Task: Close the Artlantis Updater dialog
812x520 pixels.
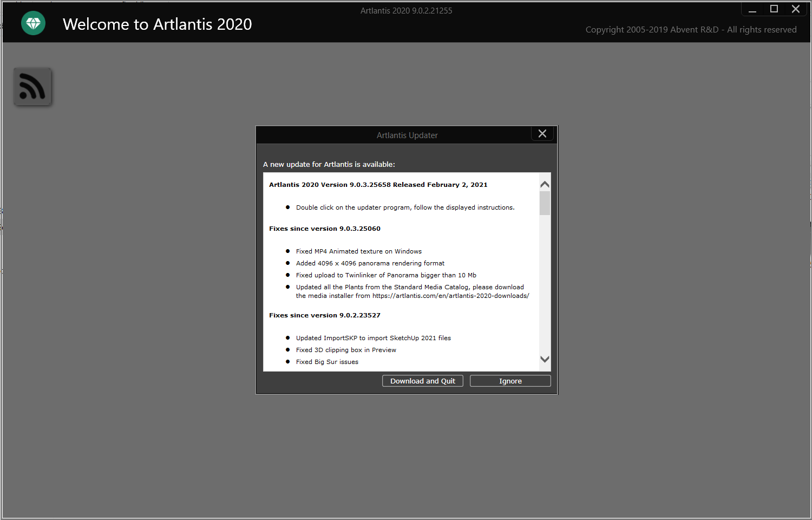Action: (x=542, y=133)
